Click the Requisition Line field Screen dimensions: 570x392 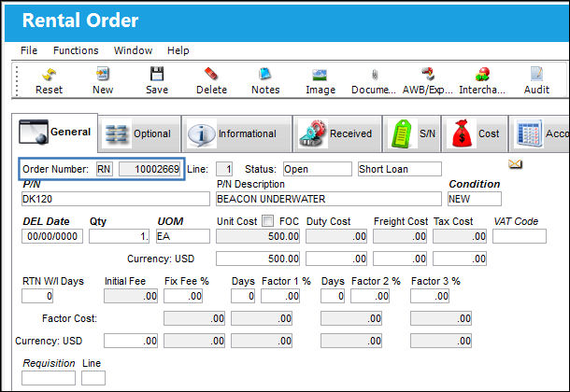coord(93,378)
